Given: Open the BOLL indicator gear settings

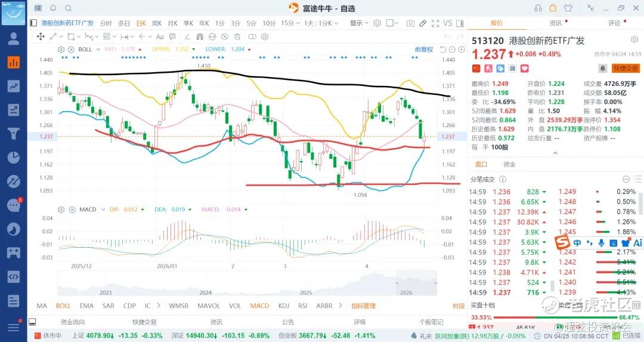Looking at the screenshot, I should (61, 50).
